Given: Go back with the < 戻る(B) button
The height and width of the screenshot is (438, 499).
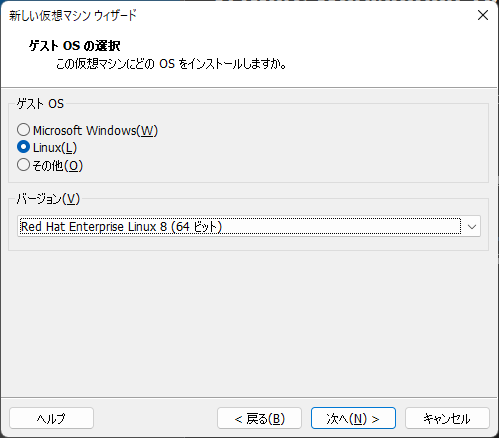Looking at the screenshot, I should (x=259, y=418).
